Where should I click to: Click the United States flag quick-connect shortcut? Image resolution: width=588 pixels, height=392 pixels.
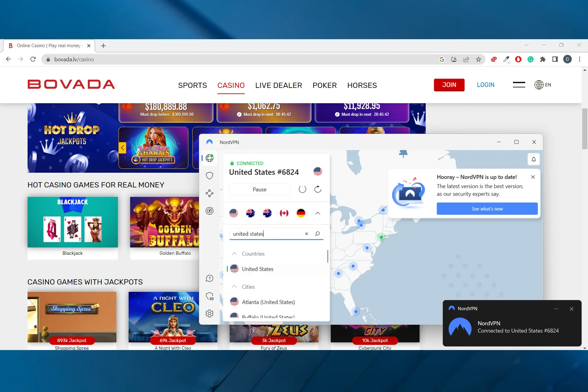pos(234,213)
